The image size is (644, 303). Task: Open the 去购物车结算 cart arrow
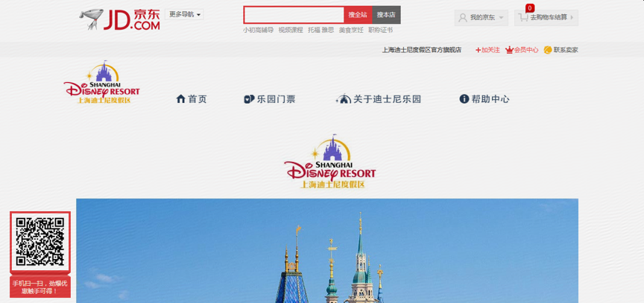571,17
